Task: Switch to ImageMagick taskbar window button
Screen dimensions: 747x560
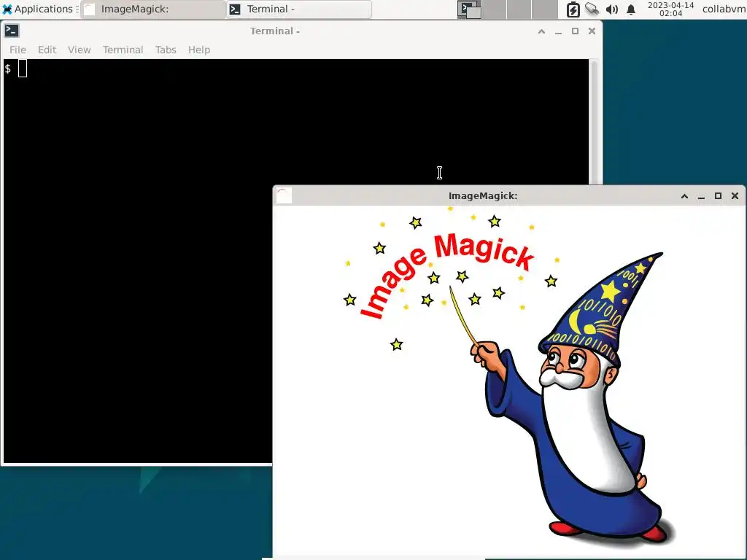Action: coord(153,9)
